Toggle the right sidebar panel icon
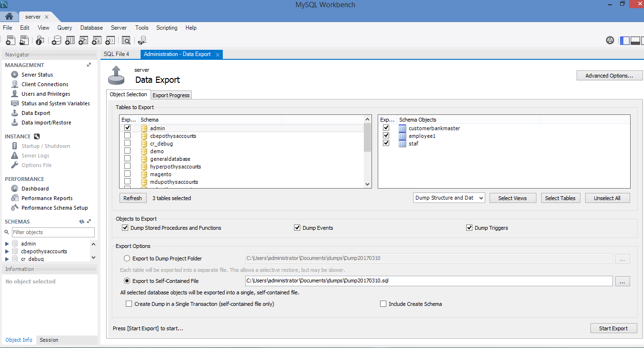Image resolution: width=644 pixels, height=348 pixels. coord(643,40)
